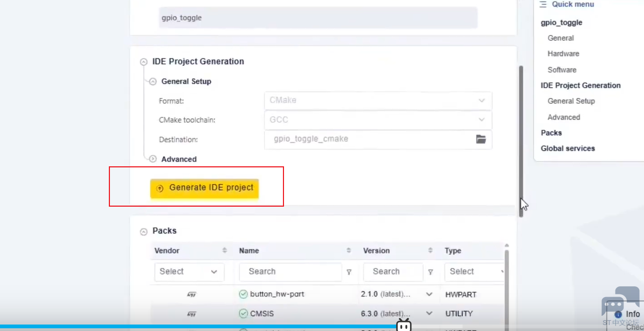Click the blue Info icon
The image size is (644, 331).
(618, 315)
